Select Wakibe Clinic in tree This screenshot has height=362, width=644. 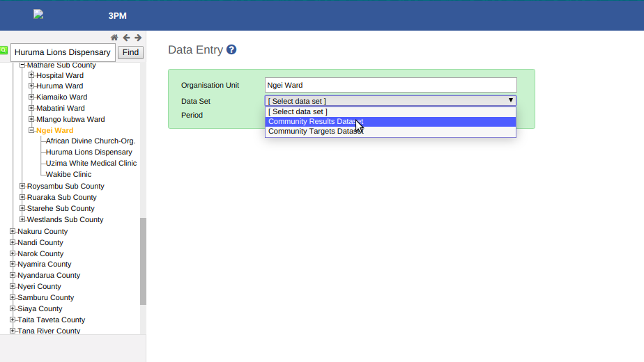coord(68,175)
